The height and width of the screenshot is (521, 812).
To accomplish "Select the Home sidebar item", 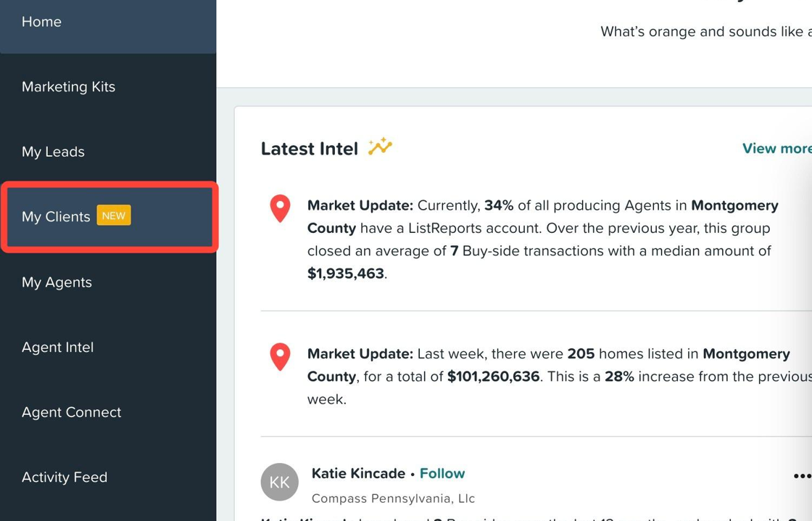I will (x=41, y=22).
